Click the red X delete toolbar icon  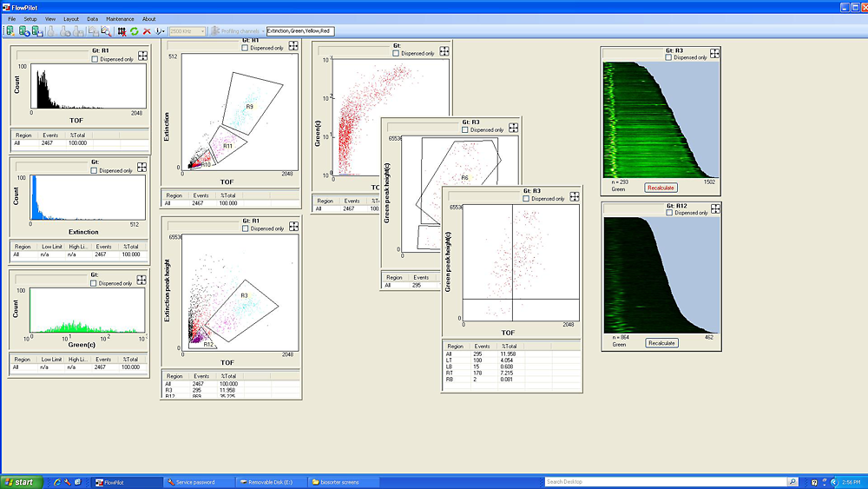point(147,31)
